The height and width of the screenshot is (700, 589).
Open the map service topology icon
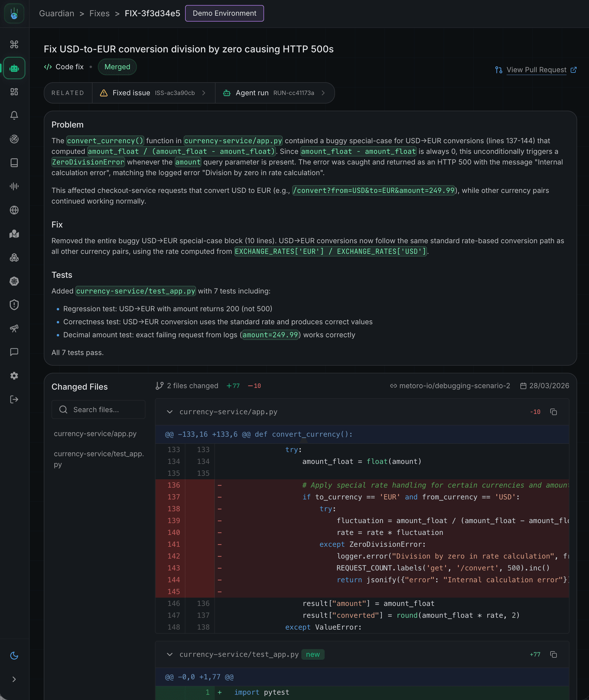point(14,234)
